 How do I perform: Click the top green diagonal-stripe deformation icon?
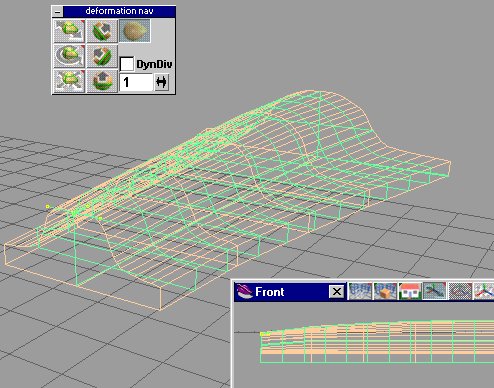tap(102, 31)
